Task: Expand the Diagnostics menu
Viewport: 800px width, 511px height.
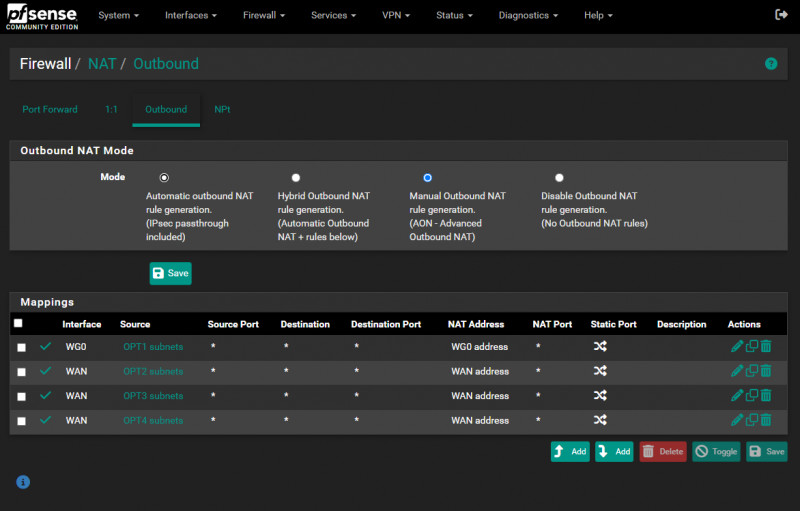Action: click(x=528, y=16)
